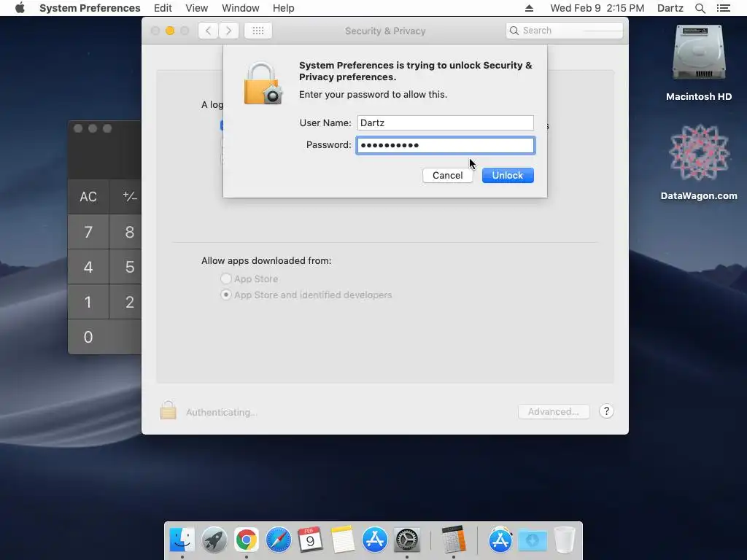
Task: Click the 0 key on Calculator
Action: [104, 337]
